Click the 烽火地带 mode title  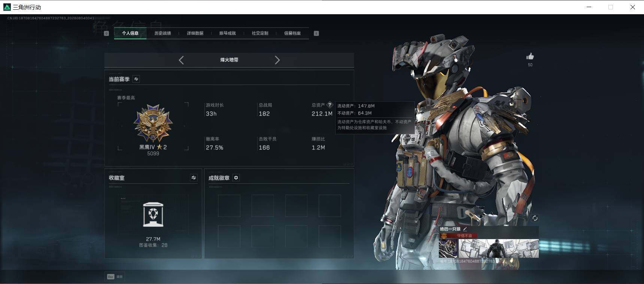[229, 60]
